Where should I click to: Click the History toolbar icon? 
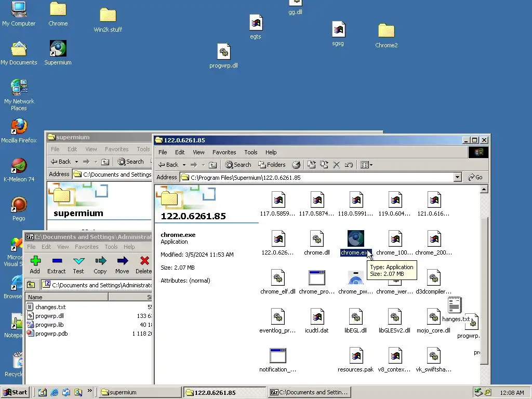296,165
